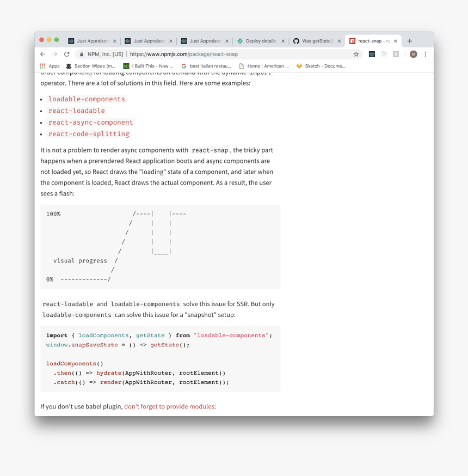Close the react-snap tab
This screenshot has width=468, height=476.
(396, 41)
